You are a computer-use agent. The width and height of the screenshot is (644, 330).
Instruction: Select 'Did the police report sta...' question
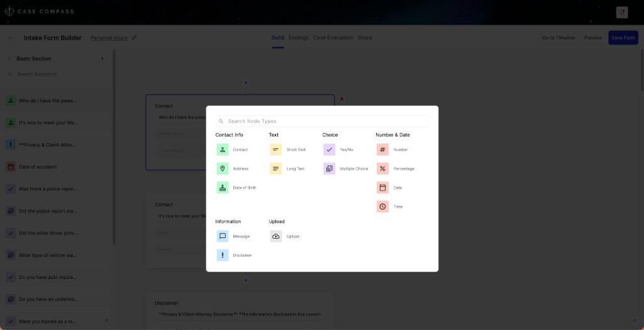pyautogui.click(x=56, y=211)
